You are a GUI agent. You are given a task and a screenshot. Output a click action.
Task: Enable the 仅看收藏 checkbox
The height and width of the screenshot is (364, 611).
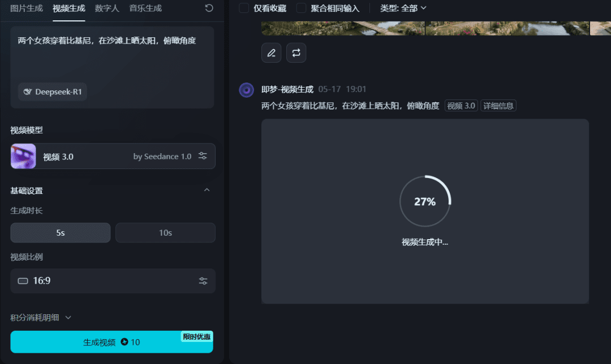pos(244,8)
